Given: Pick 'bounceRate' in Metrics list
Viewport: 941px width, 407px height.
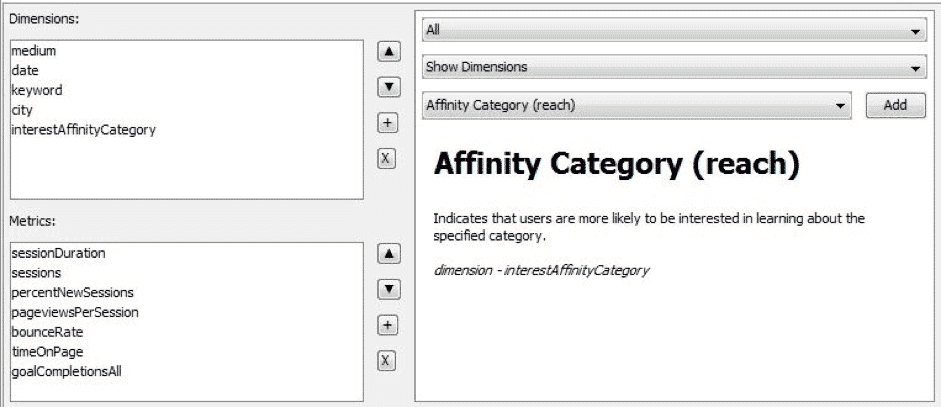Looking at the screenshot, I should [47, 331].
